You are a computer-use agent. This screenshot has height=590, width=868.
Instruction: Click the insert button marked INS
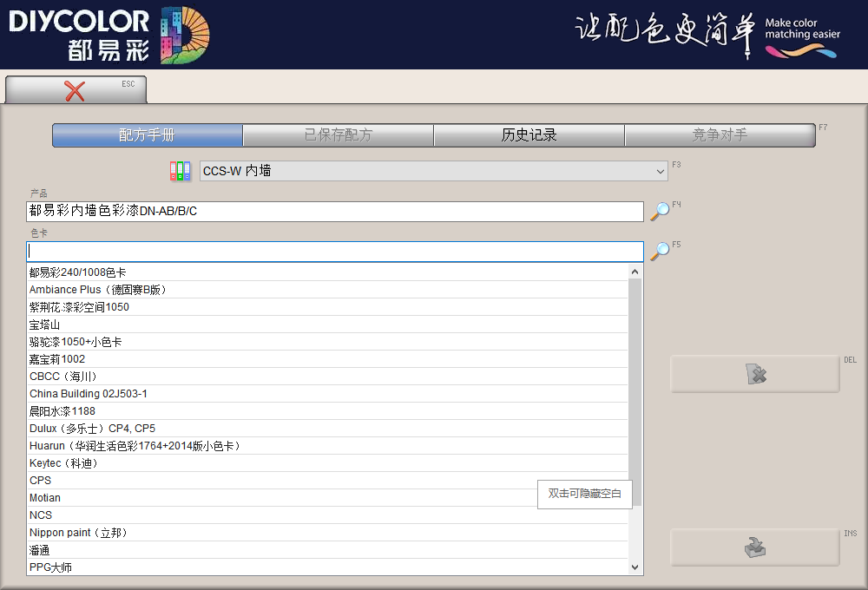tap(754, 547)
